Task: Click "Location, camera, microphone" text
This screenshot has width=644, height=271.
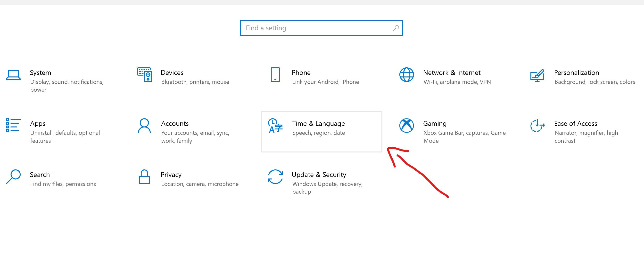Action: [x=200, y=184]
